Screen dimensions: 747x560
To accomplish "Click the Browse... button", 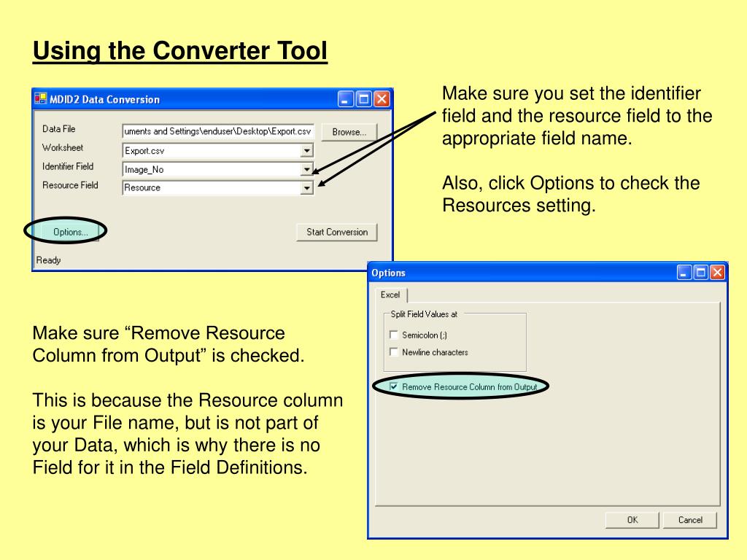I will click(349, 132).
